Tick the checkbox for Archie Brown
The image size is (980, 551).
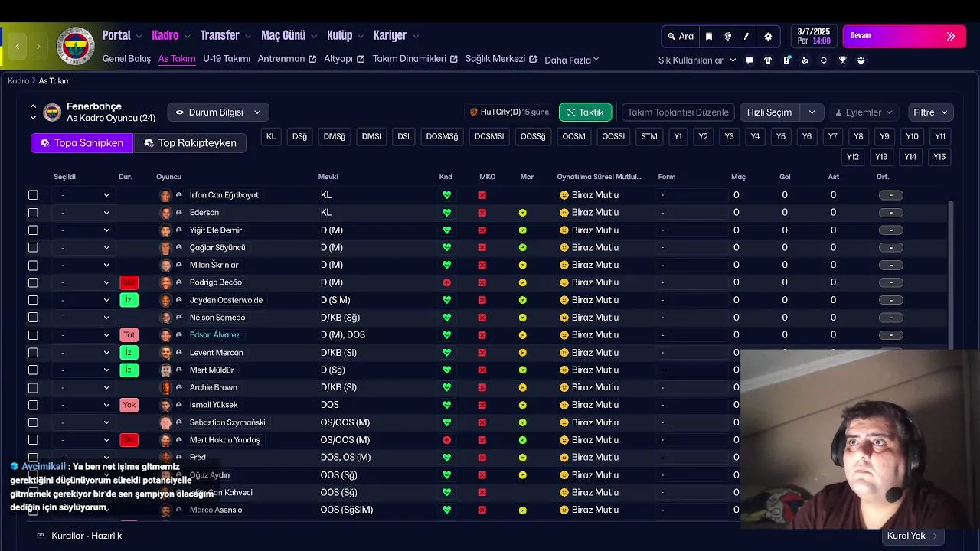point(33,387)
